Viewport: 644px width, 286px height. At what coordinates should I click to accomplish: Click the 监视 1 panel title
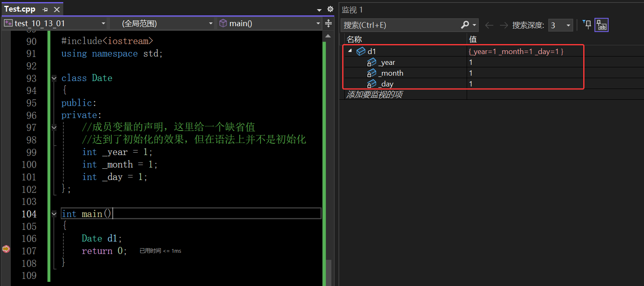point(352,10)
